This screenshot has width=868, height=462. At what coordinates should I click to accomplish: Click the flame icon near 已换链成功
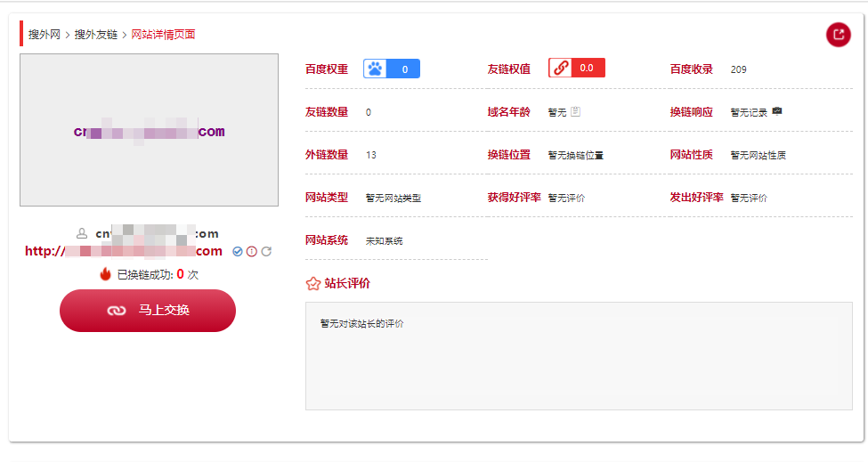pyautogui.click(x=105, y=274)
